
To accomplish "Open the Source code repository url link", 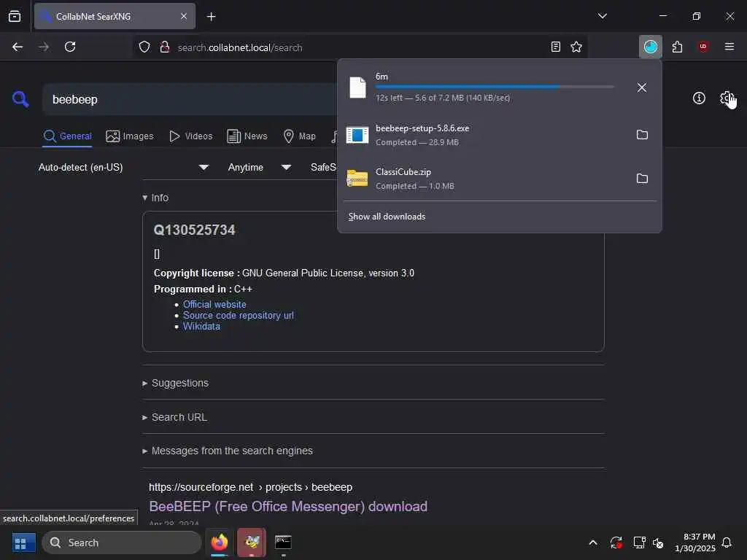I will point(239,315).
